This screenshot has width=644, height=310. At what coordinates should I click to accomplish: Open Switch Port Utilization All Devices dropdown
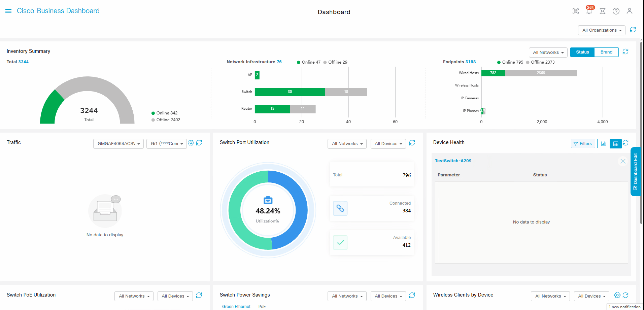388,144
